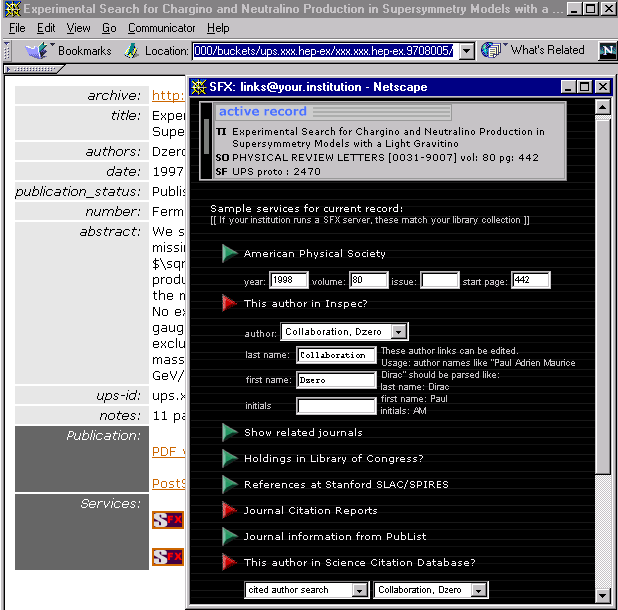Click the empty initials field
This screenshot has width=618, height=610.
click(x=336, y=406)
